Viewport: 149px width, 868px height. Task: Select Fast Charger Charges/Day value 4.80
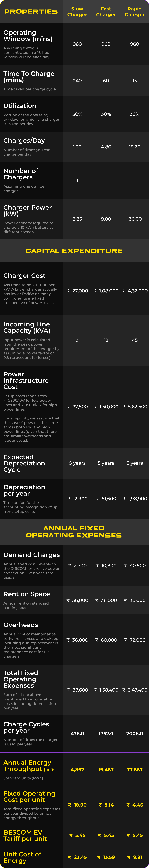106,147
